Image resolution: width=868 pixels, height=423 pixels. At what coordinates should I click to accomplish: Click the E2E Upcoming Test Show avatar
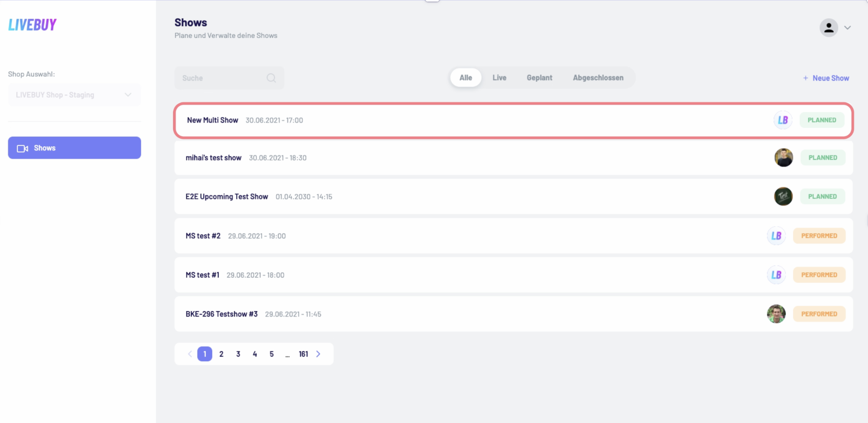[x=783, y=196]
